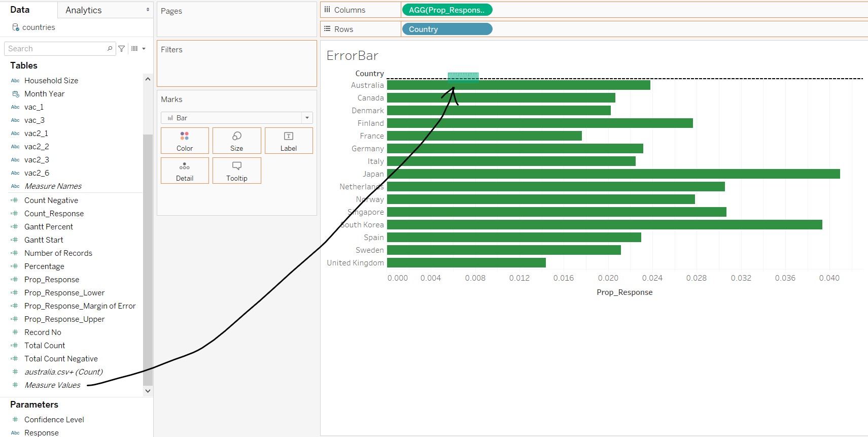Open the Color marks card
The image size is (868, 437).
coord(185,141)
